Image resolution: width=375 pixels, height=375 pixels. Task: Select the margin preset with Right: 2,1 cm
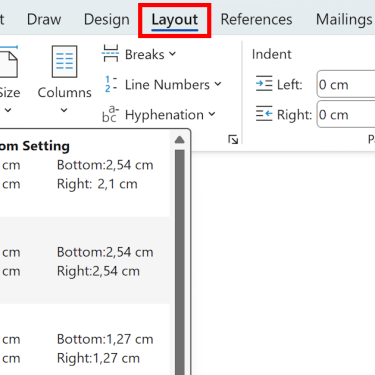pyautogui.click(x=85, y=174)
